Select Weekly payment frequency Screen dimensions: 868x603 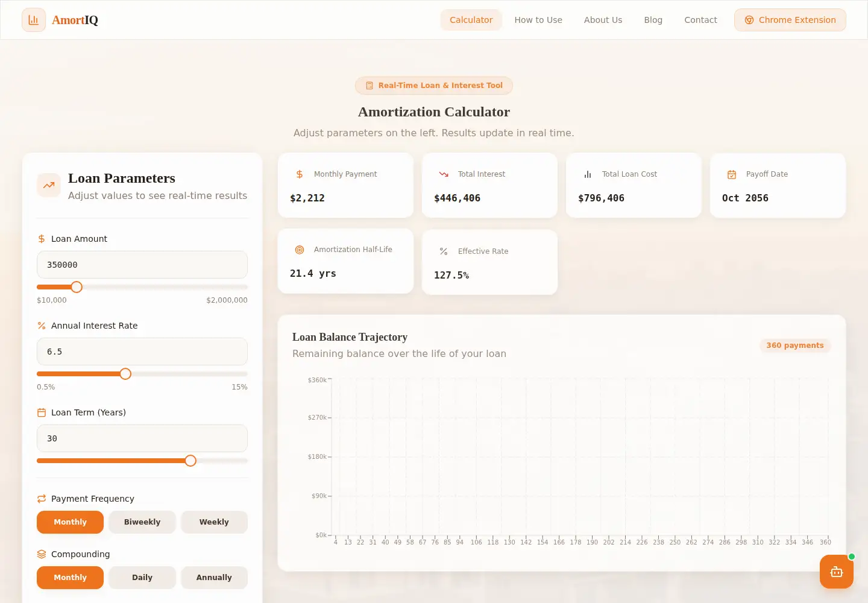[x=214, y=522]
